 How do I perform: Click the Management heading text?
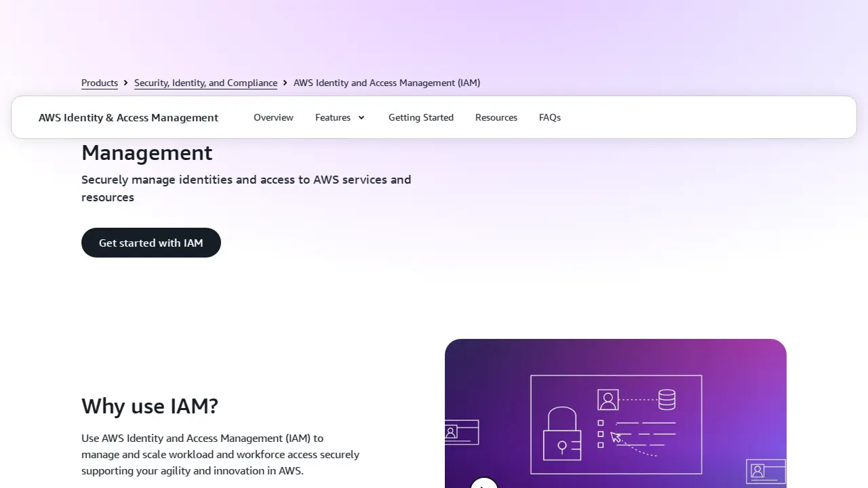(x=147, y=152)
